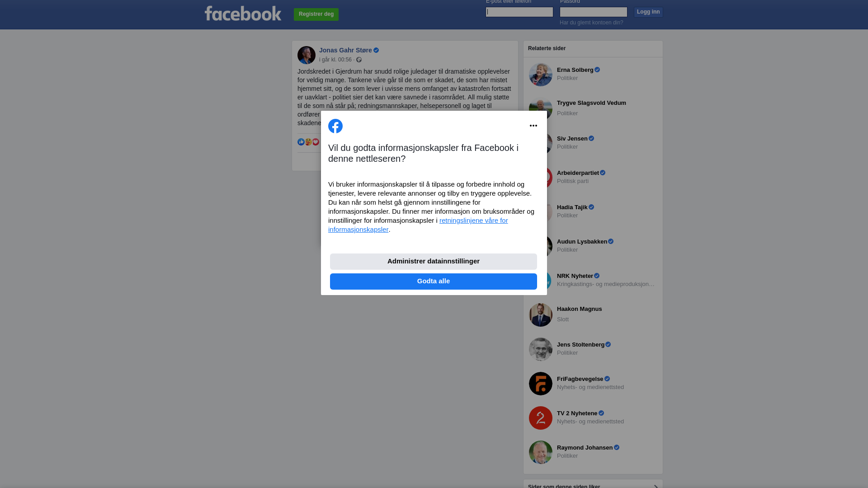Click the blue Facebook circle icon in dialog

(335, 126)
